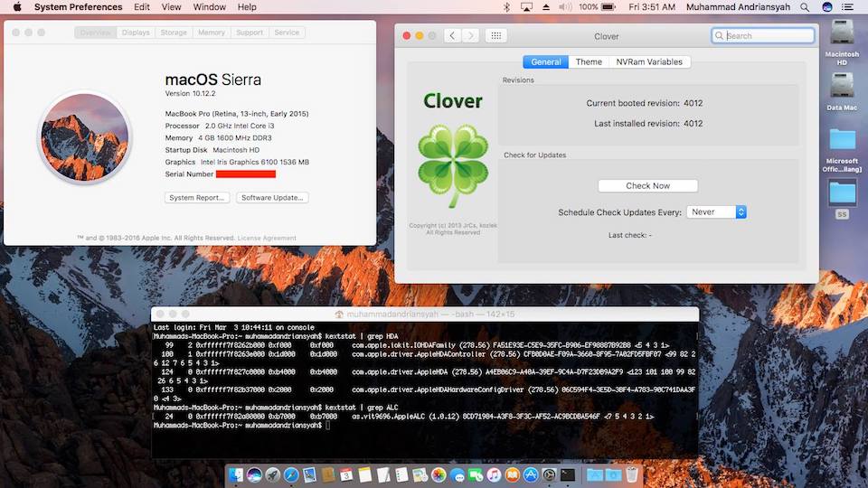Screen dimensions: 868x488
Task: Launch Siri from the Dock
Action: pyautogui.click(x=254, y=474)
